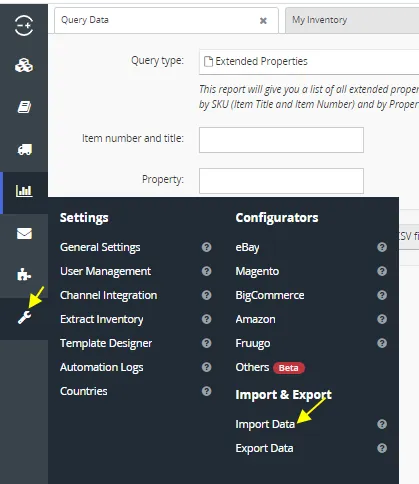Select Import Data menu entry
The height and width of the screenshot is (484, 419).
pos(265,424)
